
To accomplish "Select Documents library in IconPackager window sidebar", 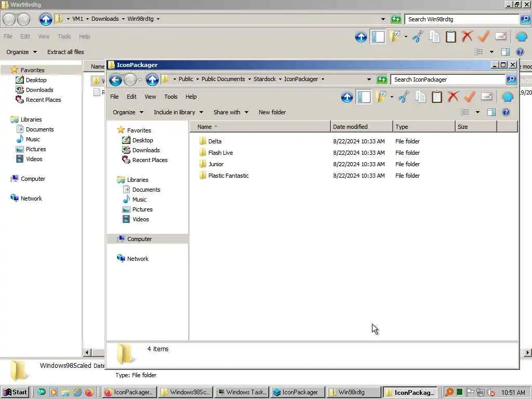I will [x=146, y=190].
